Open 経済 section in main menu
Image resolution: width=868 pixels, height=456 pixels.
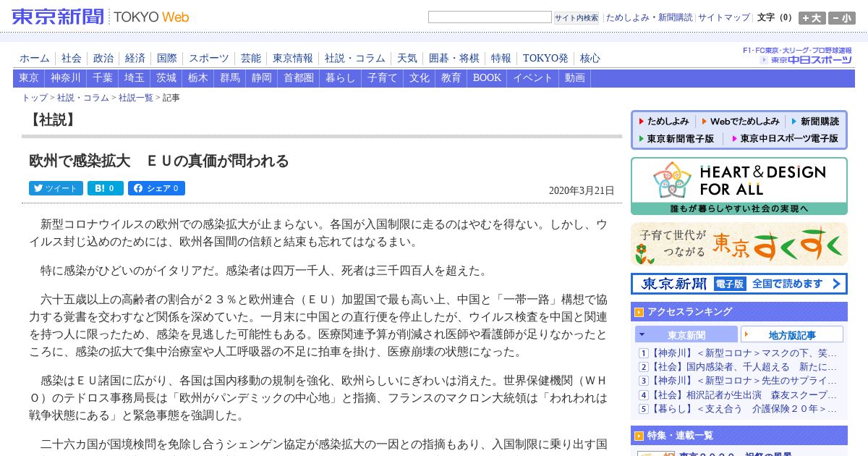135,58
